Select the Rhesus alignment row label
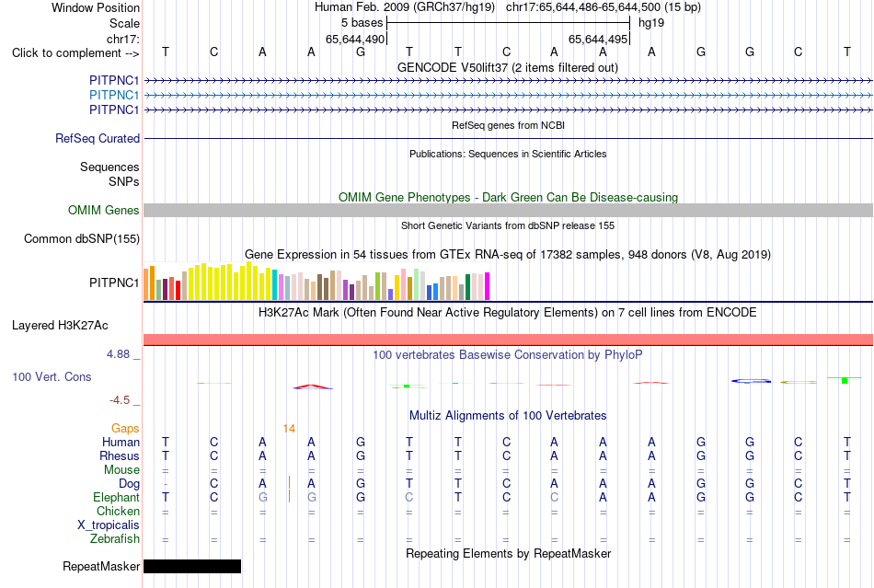This screenshot has width=874, height=588. point(120,455)
